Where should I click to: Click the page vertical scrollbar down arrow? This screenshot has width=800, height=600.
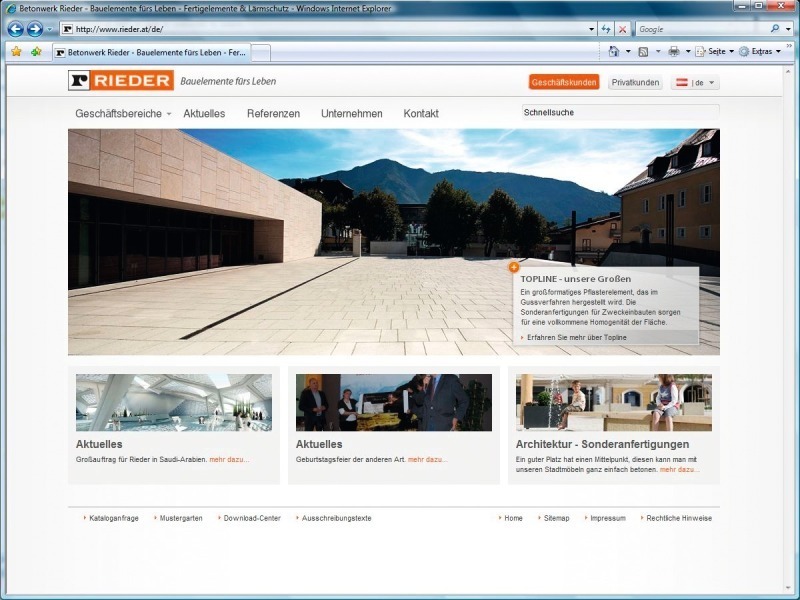click(787, 590)
